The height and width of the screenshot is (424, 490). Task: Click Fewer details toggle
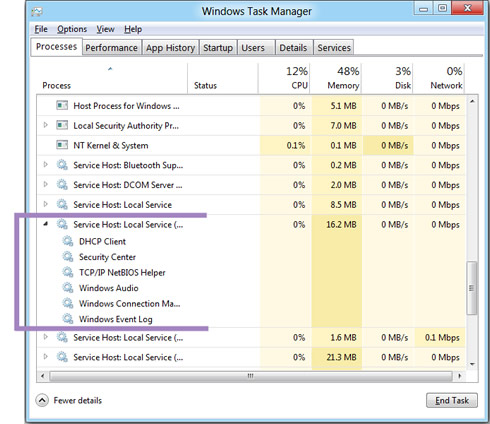pos(69,400)
